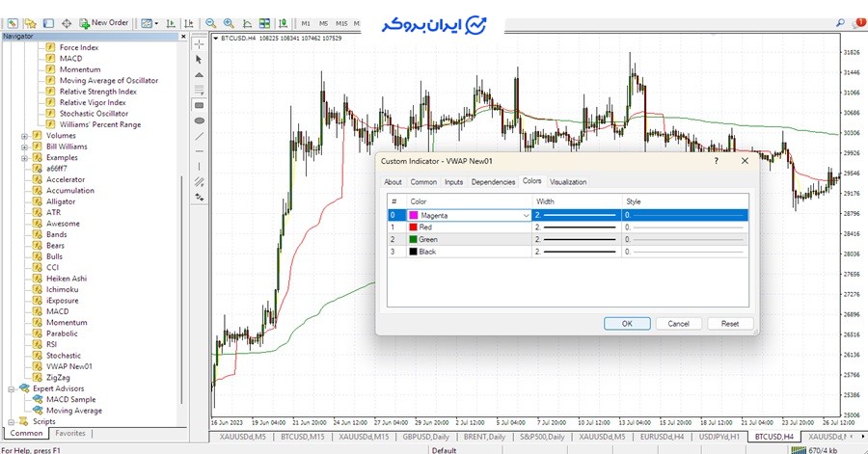The image size is (868, 454).
Task: Switch to the Favorites tab in the Navigator
Action: [x=70, y=434]
